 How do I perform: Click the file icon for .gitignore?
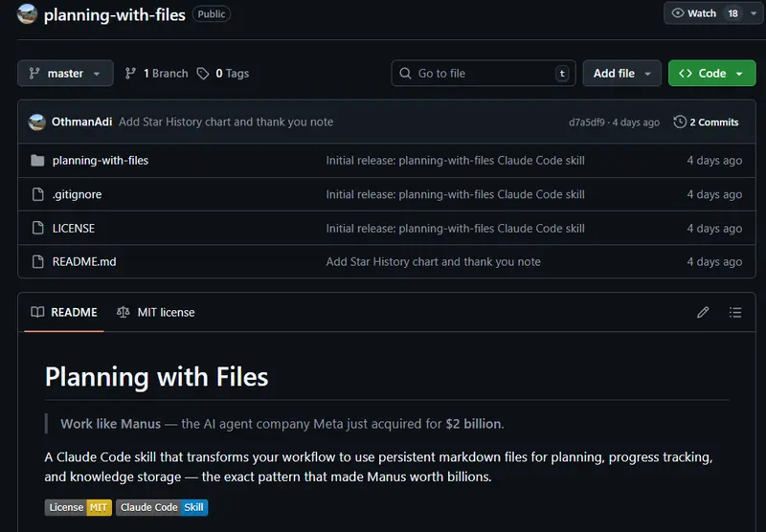[x=37, y=194]
